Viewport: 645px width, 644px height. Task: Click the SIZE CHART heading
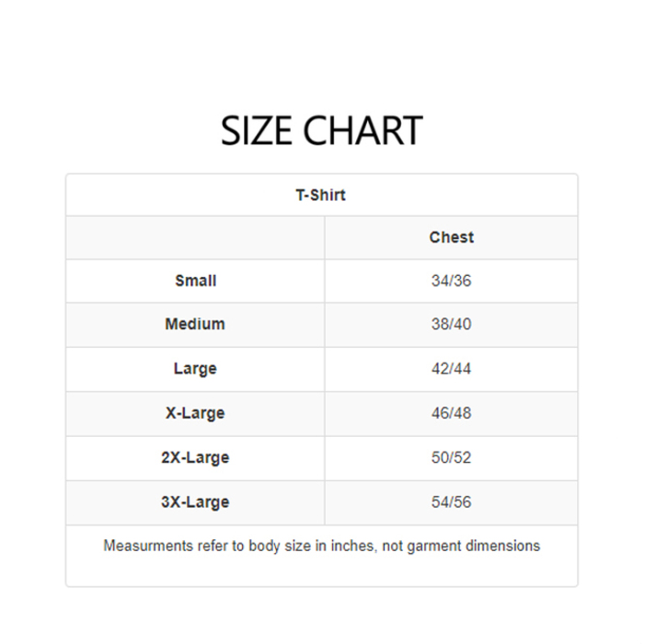pyautogui.click(x=321, y=132)
